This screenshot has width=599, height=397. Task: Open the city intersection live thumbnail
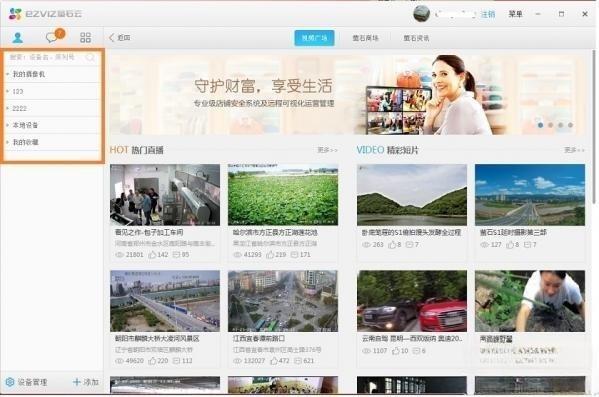283,301
